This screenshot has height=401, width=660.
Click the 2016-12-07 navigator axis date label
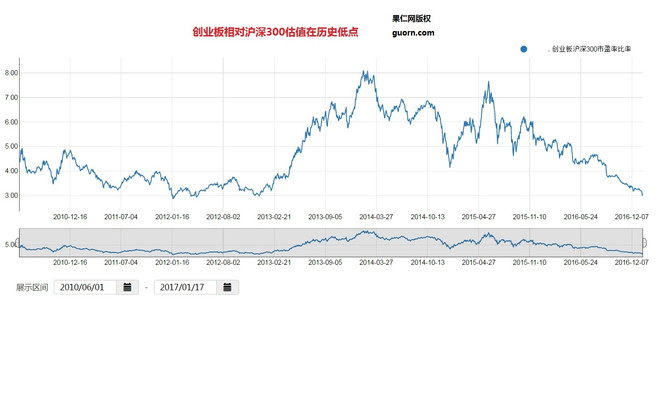(631, 262)
